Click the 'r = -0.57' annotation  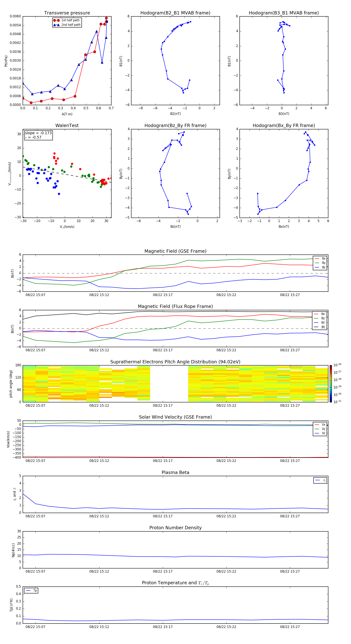point(33,137)
